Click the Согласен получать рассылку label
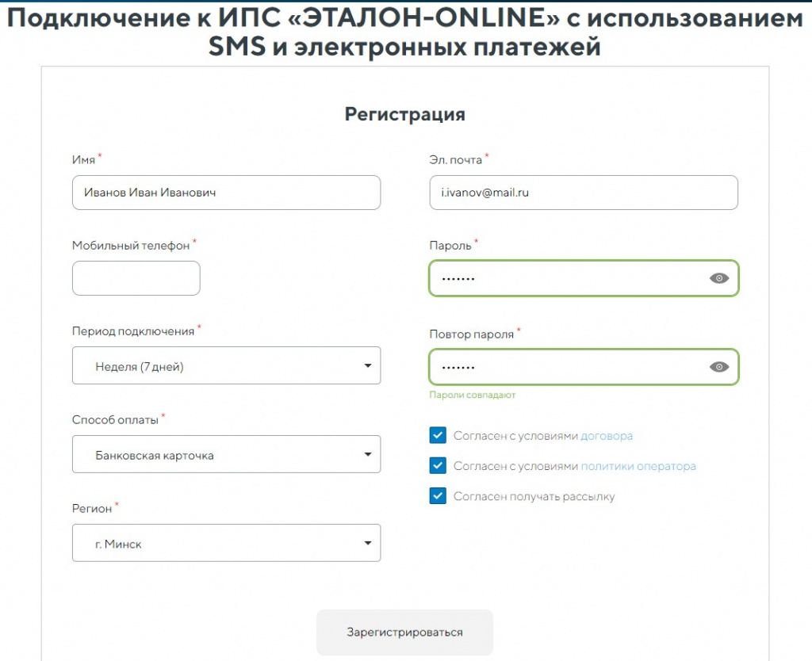Image resolution: width=812 pixels, height=661 pixels. [534, 496]
